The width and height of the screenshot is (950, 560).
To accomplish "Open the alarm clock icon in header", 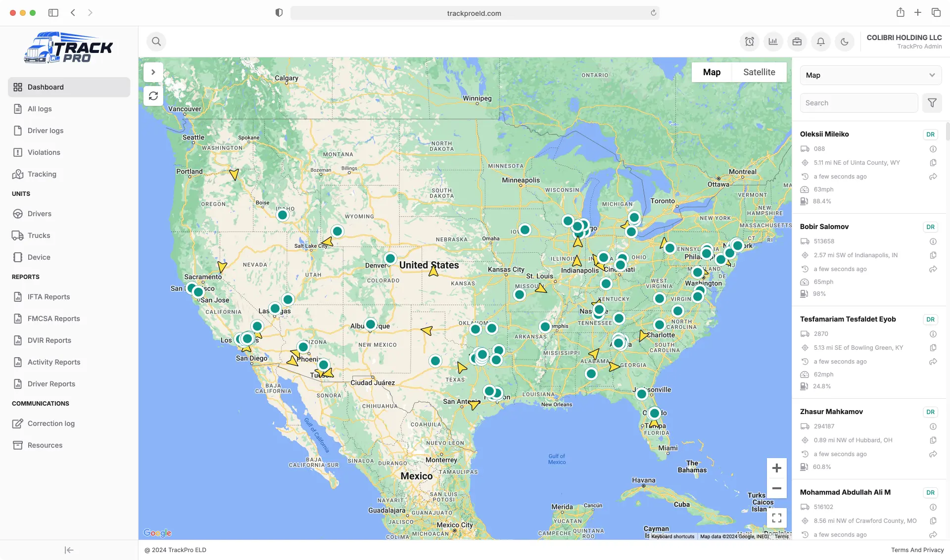I will (x=750, y=42).
